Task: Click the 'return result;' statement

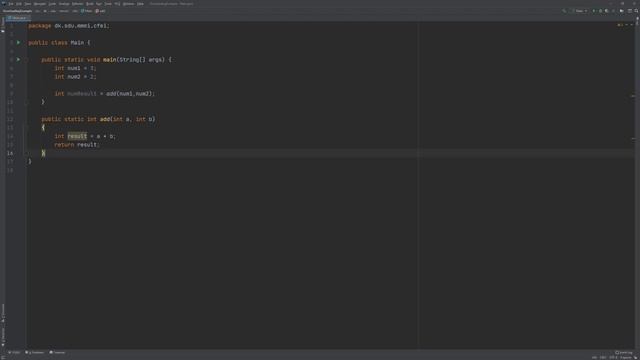Action: point(77,144)
